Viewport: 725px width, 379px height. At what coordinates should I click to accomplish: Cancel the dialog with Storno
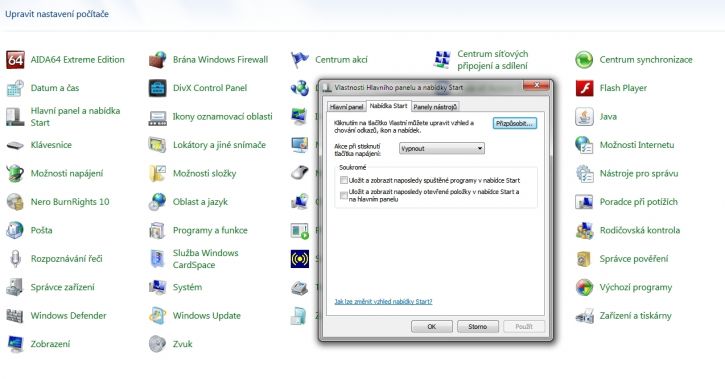pos(478,326)
